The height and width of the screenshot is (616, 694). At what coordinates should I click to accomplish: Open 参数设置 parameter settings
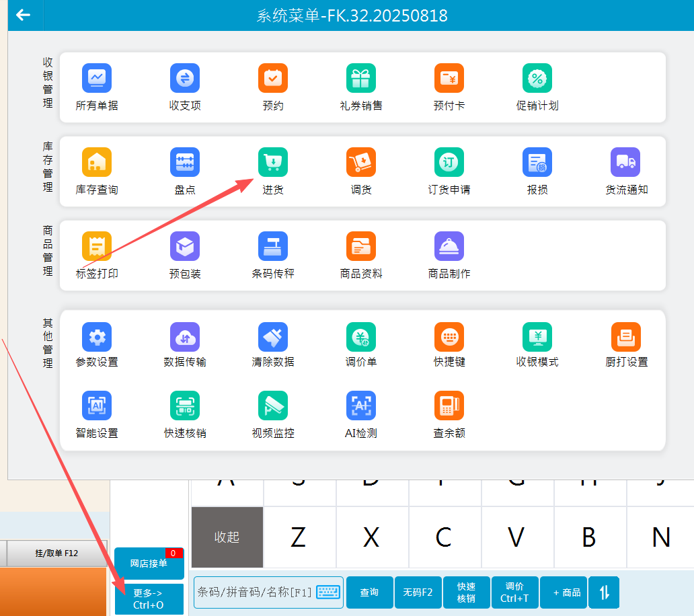(x=97, y=337)
